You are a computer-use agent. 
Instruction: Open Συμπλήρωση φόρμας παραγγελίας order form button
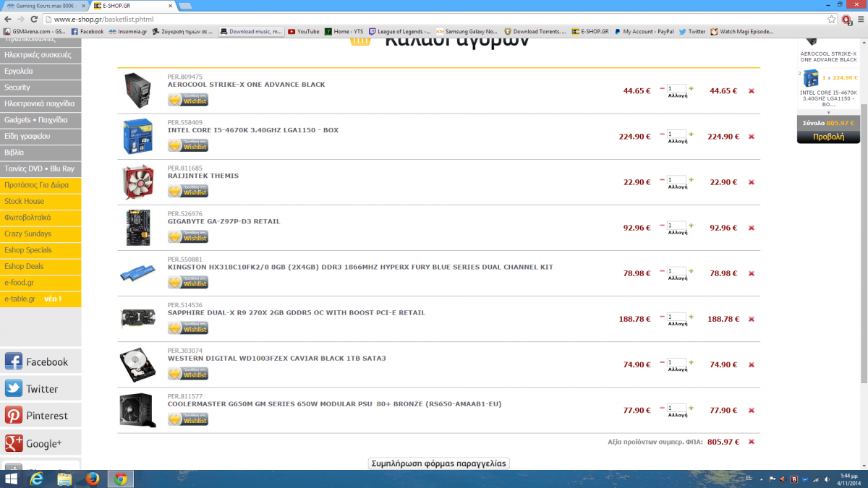438,463
